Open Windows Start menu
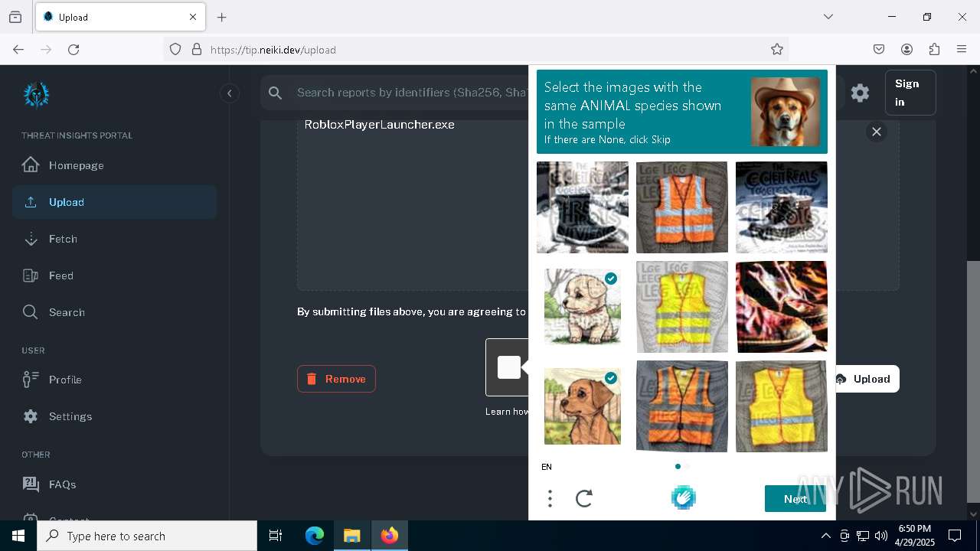980x551 pixels. click(x=18, y=536)
